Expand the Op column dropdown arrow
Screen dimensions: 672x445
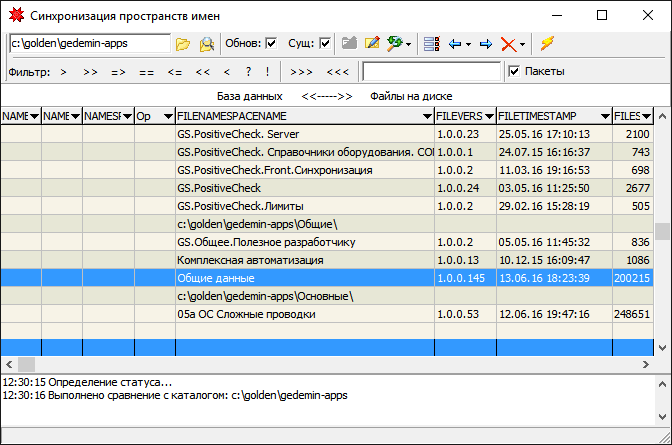coord(166,117)
